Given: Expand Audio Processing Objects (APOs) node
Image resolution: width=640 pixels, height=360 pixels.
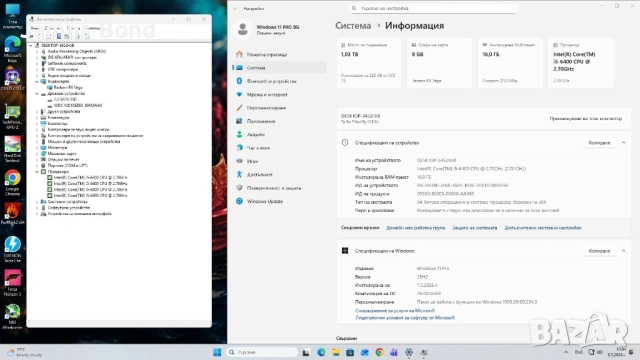Looking at the screenshot, I should point(37,51).
